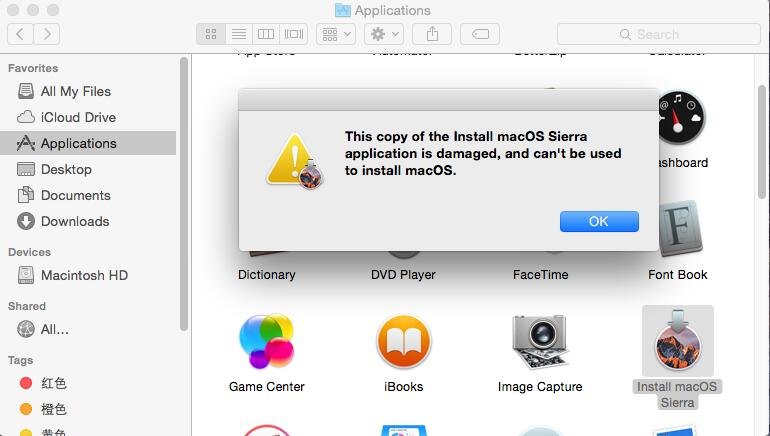Select the Install macOS Sierra icon

coord(678,341)
